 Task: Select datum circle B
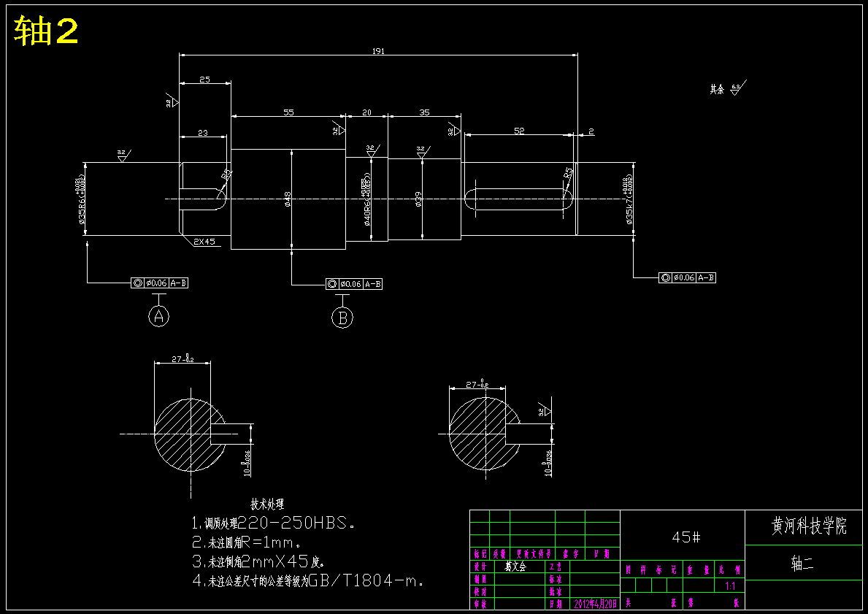click(x=342, y=318)
